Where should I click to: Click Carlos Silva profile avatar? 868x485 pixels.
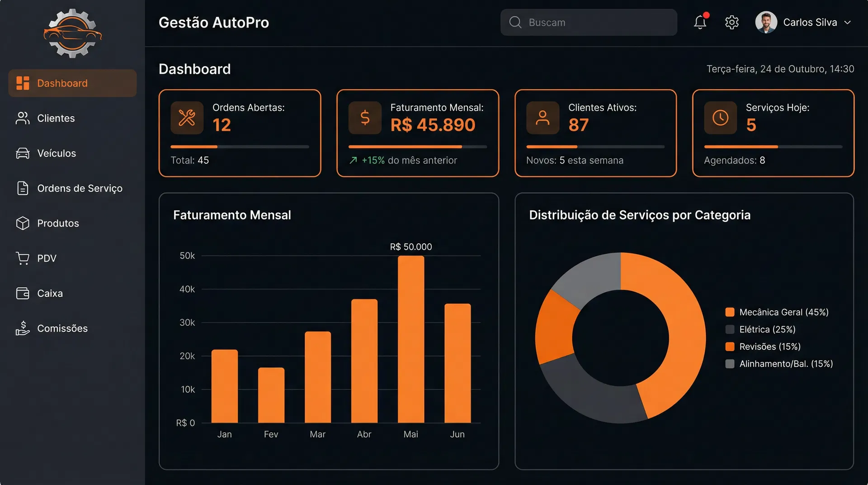click(766, 22)
